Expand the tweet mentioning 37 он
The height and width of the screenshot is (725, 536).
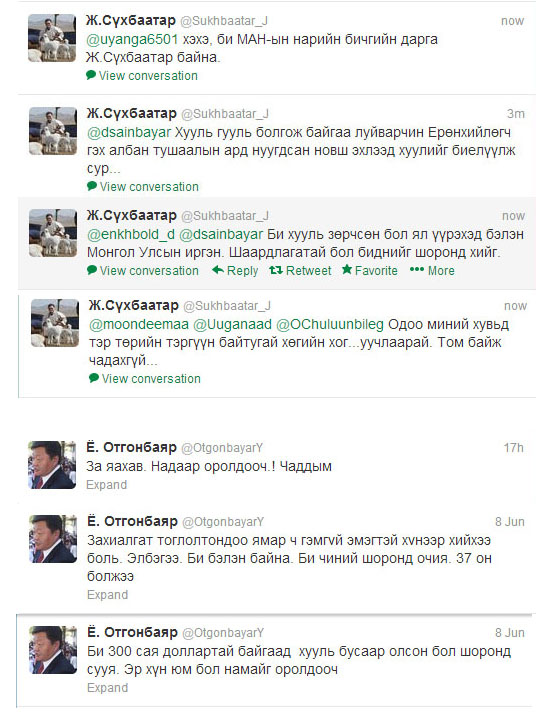(x=107, y=595)
